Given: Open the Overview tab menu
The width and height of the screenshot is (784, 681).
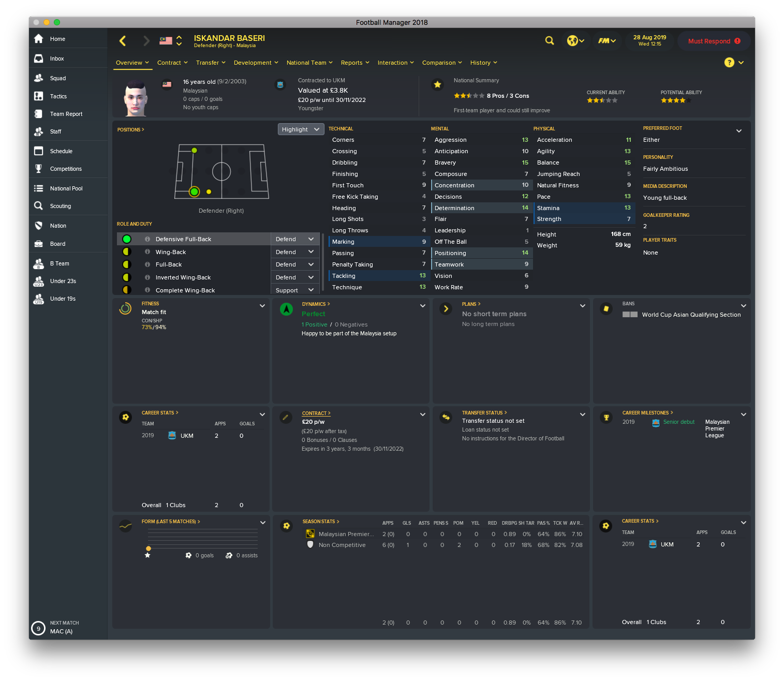Looking at the screenshot, I should point(132,63).
